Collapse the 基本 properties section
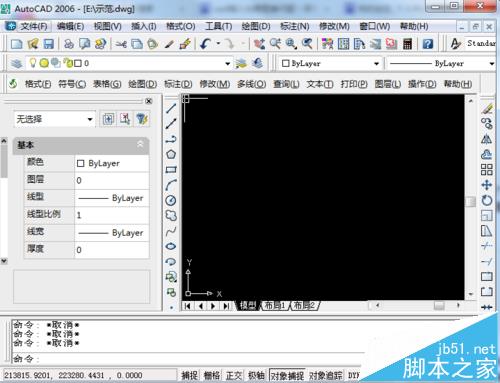 click(x=140, y=144)
